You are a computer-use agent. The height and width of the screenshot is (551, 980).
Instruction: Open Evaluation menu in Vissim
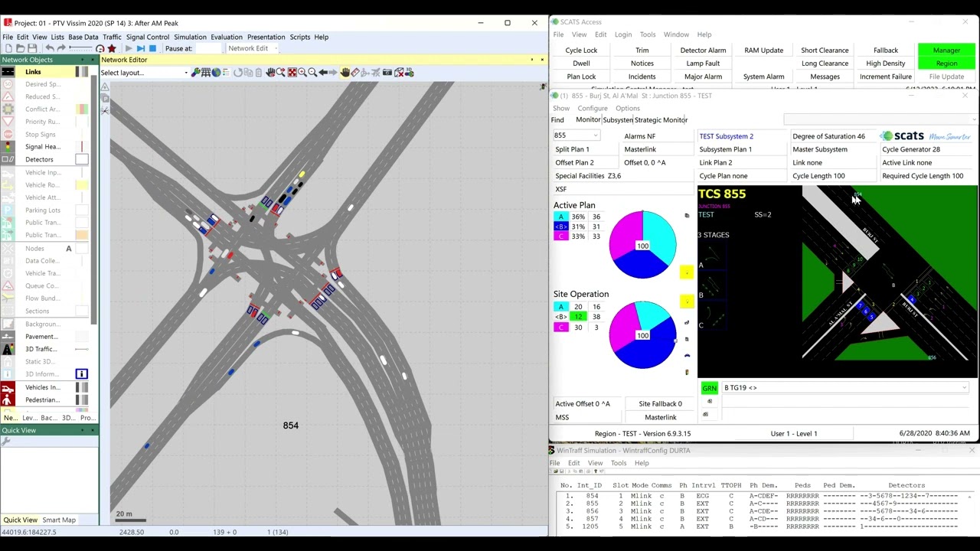[x=227, y=37]
